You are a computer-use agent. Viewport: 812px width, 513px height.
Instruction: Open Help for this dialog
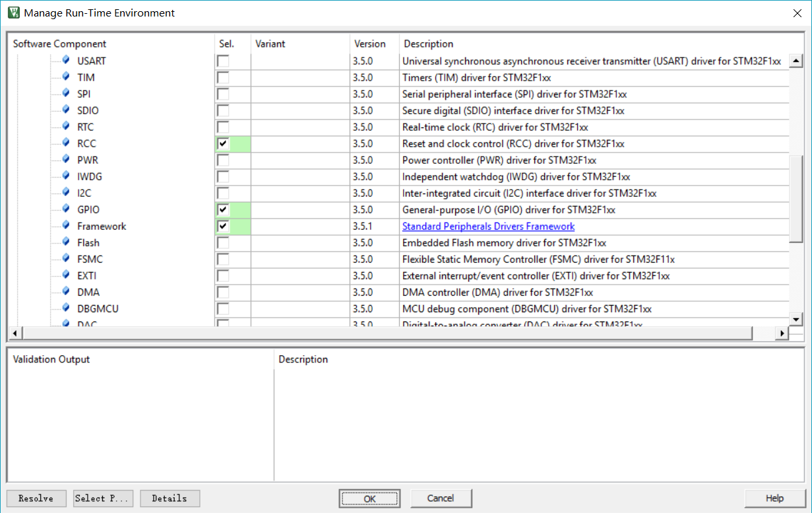pyautogui.click(x=774, y=498)
